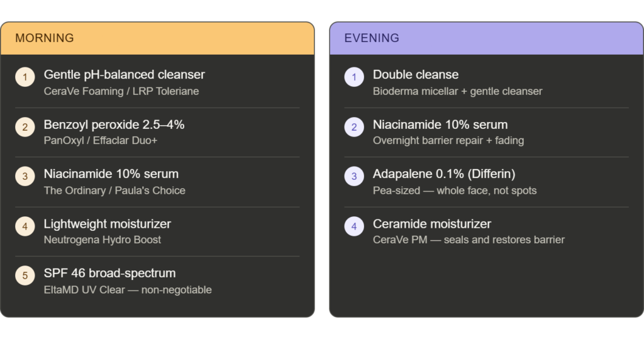644x339 pixels.
Task: Click Neutrogena Hydro Boost product text
Action: [x=102, y=240]
